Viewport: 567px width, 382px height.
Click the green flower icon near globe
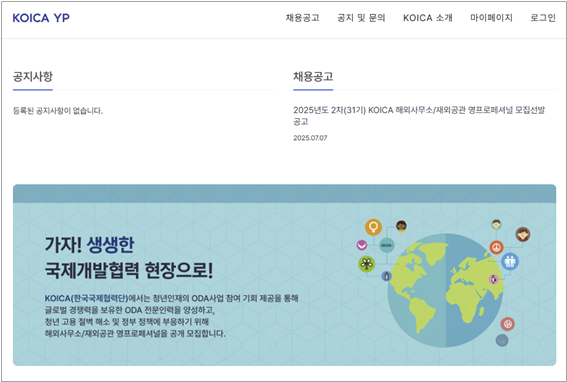(x=367, y=263)
